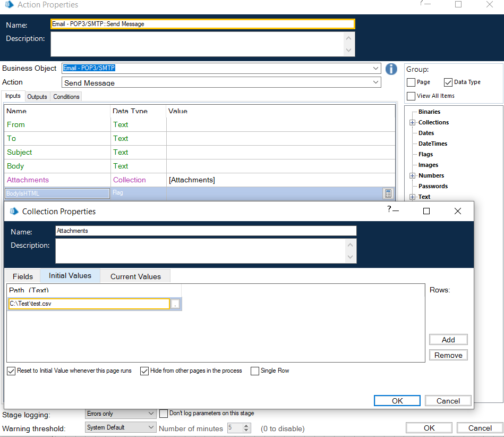The image size is (504, 437).
Task: Click the help question mark in Collection Properties
Action: click(389, 209)
